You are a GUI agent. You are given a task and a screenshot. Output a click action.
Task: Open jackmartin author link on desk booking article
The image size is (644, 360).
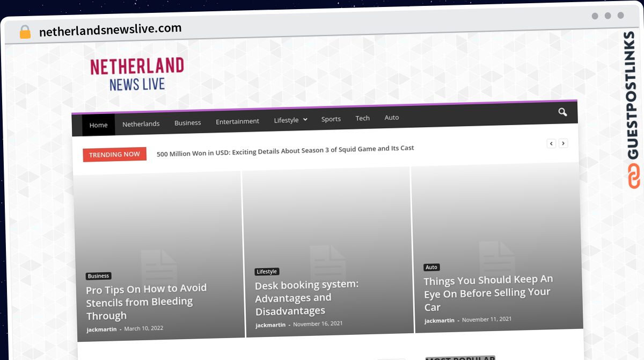click(x=270, y=325)
